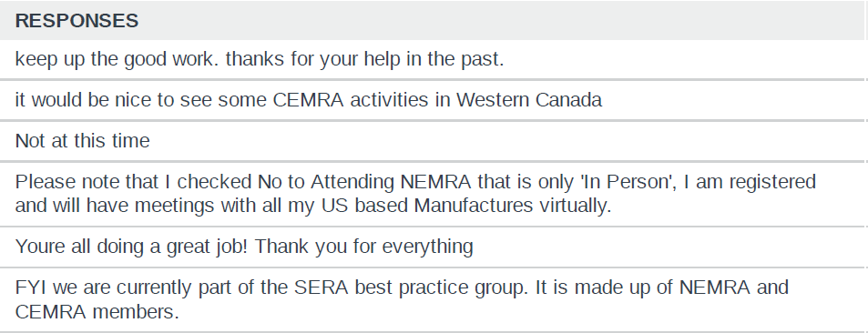Select the 'keep up the good work' response
The width and height of the screenshot is (868, 333).
432,59
